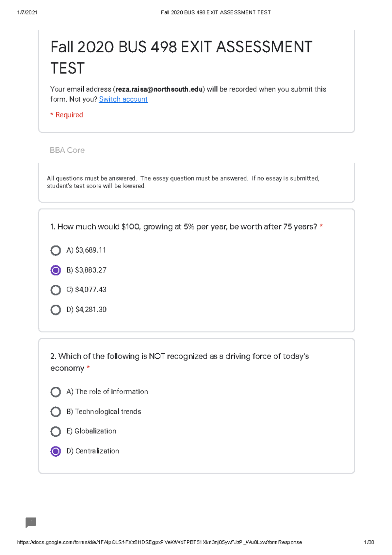The image size is (392, 555).
Task: Click the essay instructions description text
Action: coord(183,182)
